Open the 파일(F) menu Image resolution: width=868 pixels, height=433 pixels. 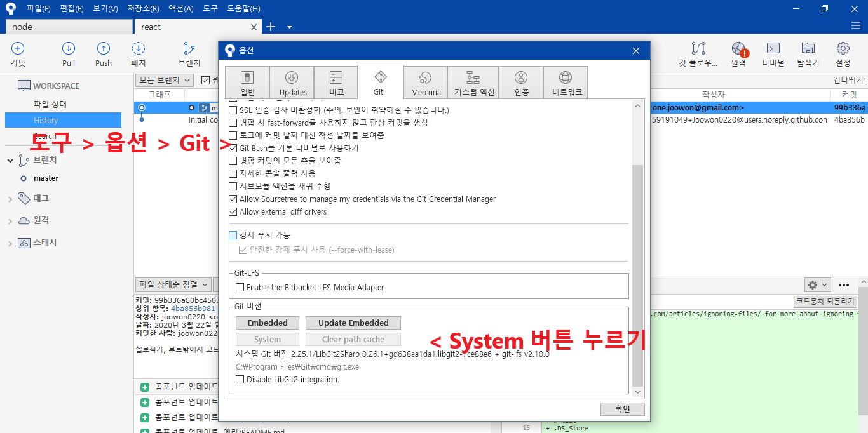click(x=38, y=8)
